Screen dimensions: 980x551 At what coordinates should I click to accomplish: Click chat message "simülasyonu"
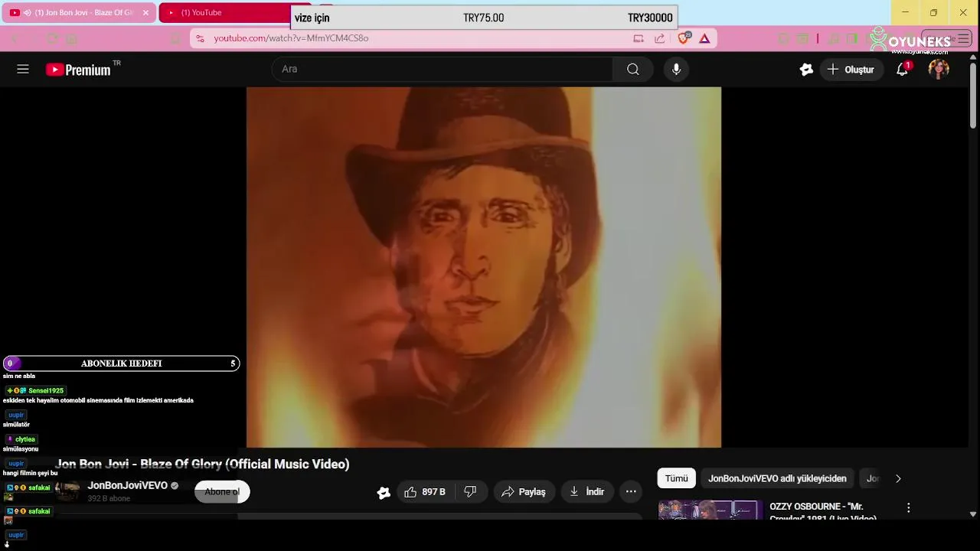tap(21, 449)
